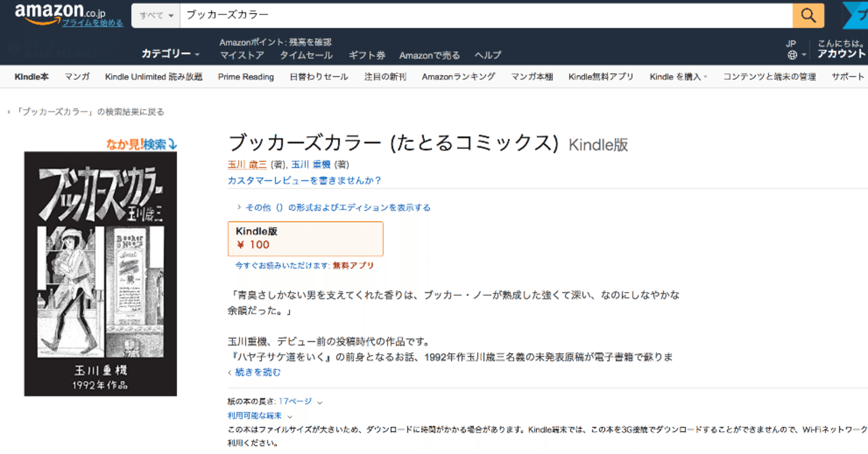Expand the 利用可能な端末 dropdown
The width and height of the screenshot is (868, 454).
pyautogui.click(x=260, y=415)
